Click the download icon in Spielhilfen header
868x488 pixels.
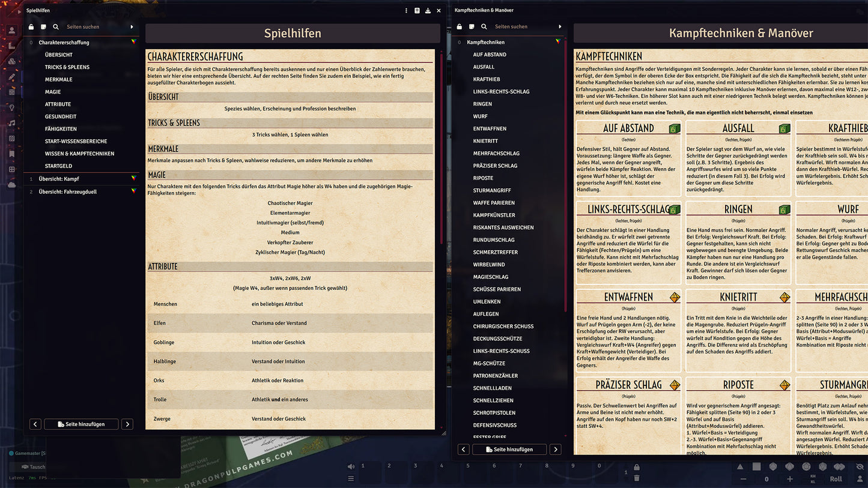click(x=428, y=11)
